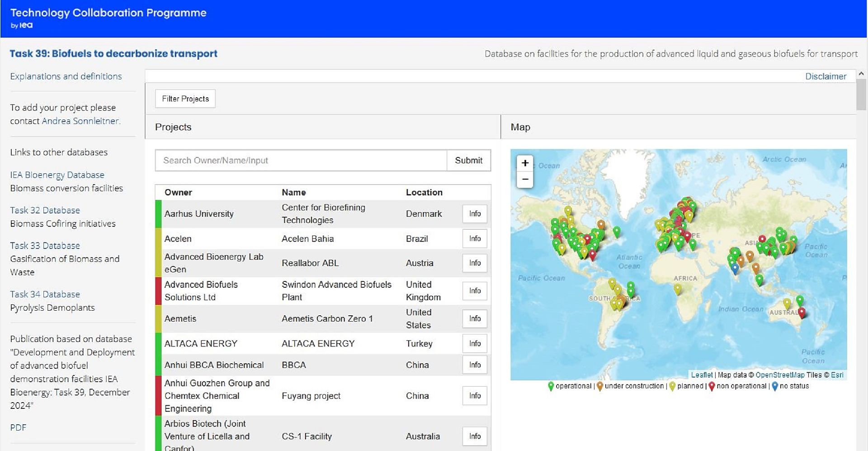This screenshot has width=868, height=451.
Task: Select the Anhui BBCA Biochemical cell
Action: [214, 365]
